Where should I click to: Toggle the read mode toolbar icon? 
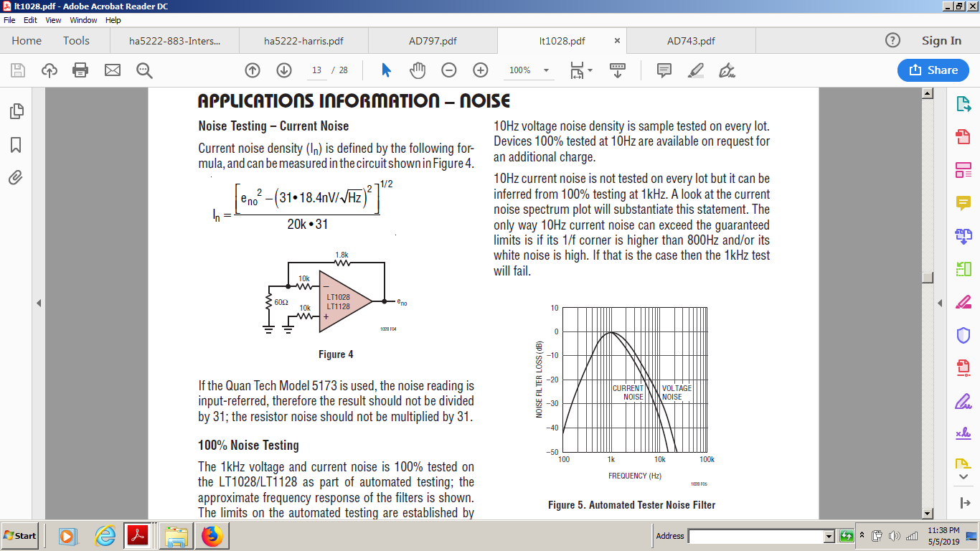point(618,70)
